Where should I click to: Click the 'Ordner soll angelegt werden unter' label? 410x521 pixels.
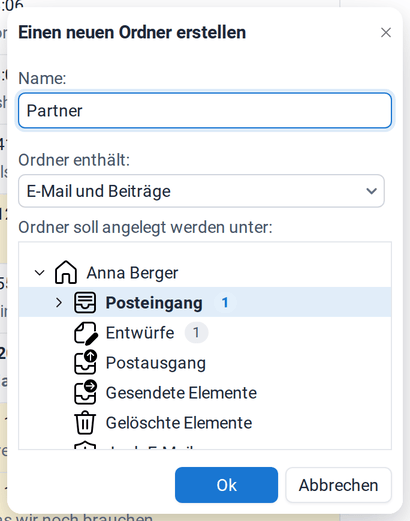(x=145, y=227)
